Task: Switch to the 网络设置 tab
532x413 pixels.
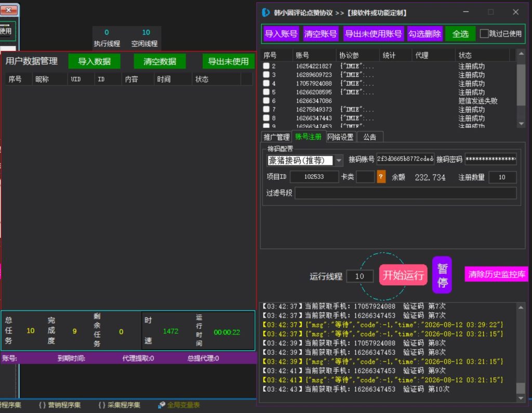Action: (340, 137)
